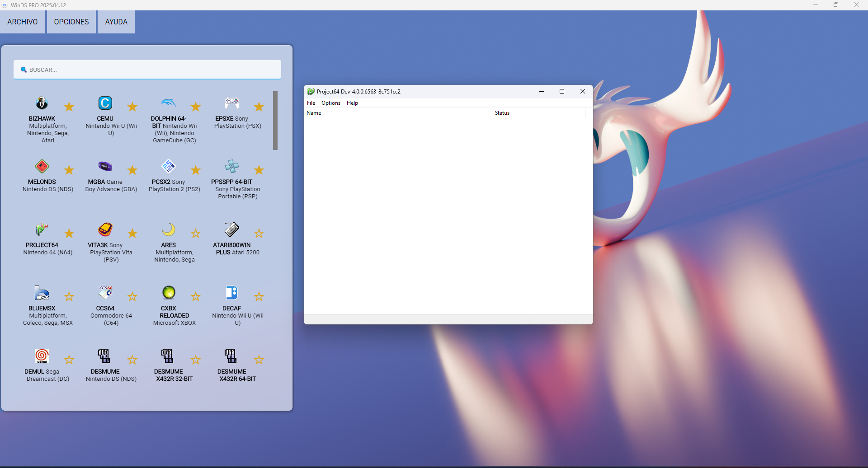Open the AYUDA menu
Viewport: 868px width, 468px height.
pos(116,22)
